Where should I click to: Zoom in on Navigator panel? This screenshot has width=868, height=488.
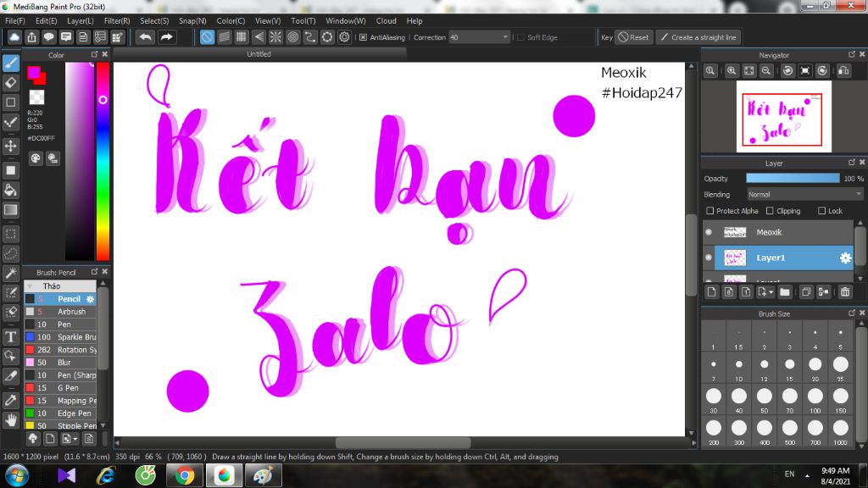pyautogui.click(x=732, y=71)
